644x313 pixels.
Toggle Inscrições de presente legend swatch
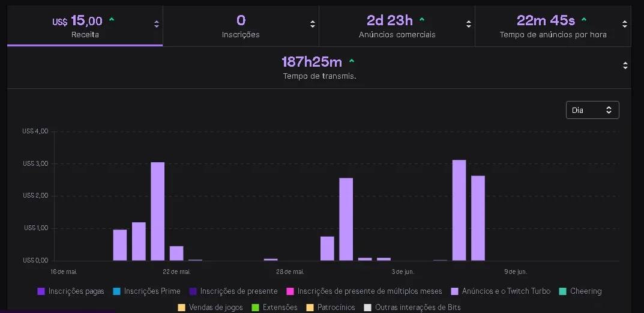(x=193, y=291)
